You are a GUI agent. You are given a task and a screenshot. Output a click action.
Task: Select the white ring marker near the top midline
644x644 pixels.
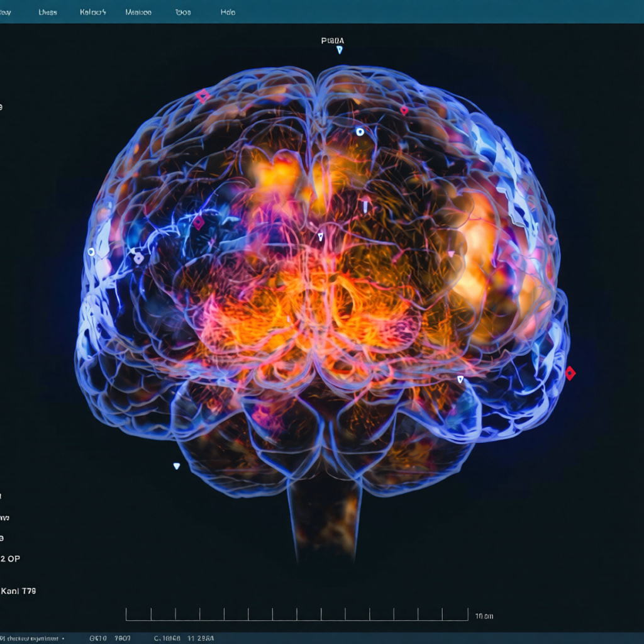coord(360,132)
